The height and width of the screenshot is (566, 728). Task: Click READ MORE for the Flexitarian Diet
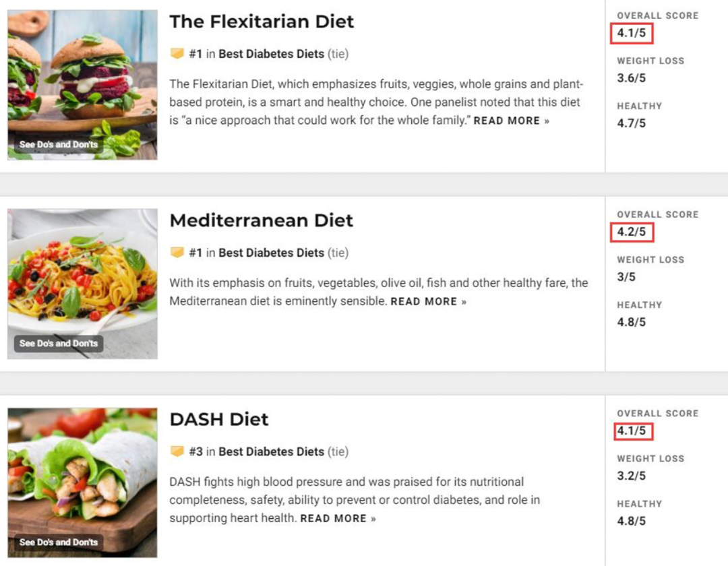[511, 121]
